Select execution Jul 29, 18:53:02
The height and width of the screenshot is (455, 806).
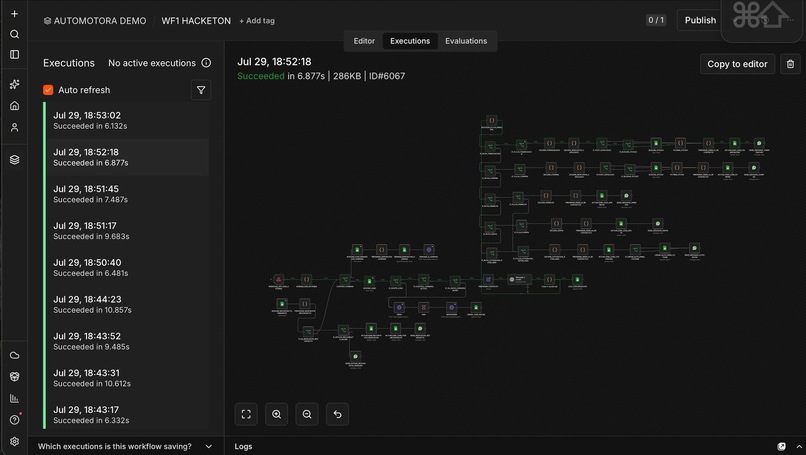[x=126, y=120]
